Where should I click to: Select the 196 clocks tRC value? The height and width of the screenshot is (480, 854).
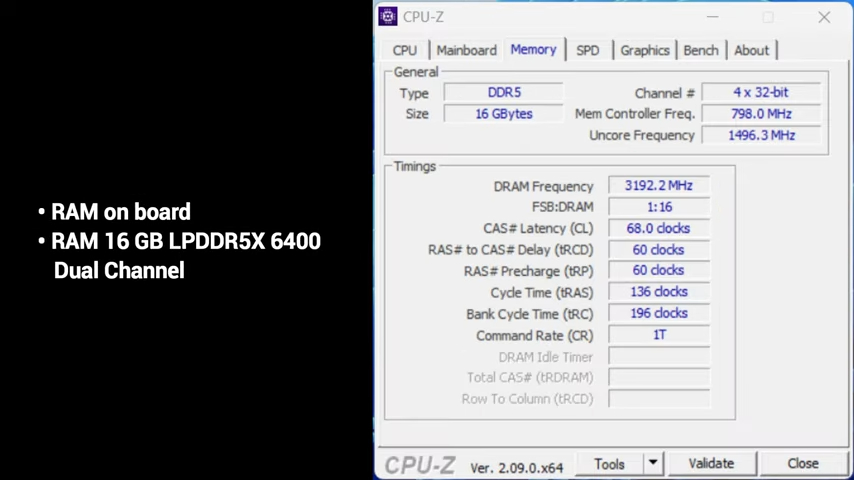click(x=659, y=313)
